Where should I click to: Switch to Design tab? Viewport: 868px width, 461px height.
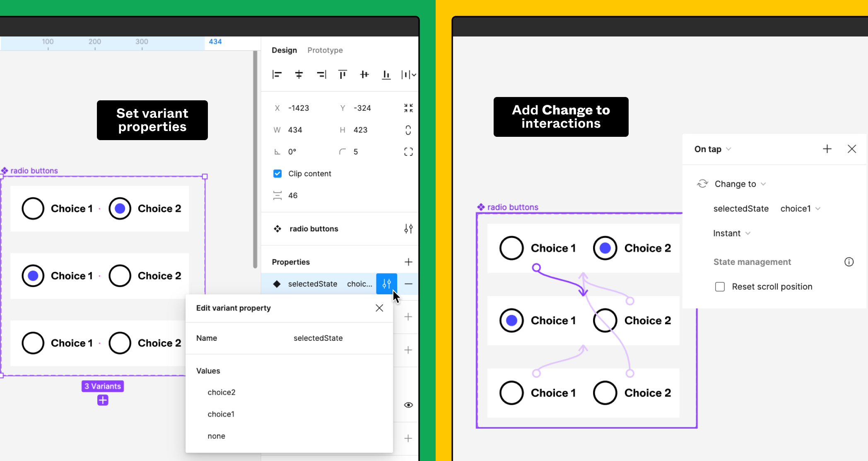click(284, 50)
